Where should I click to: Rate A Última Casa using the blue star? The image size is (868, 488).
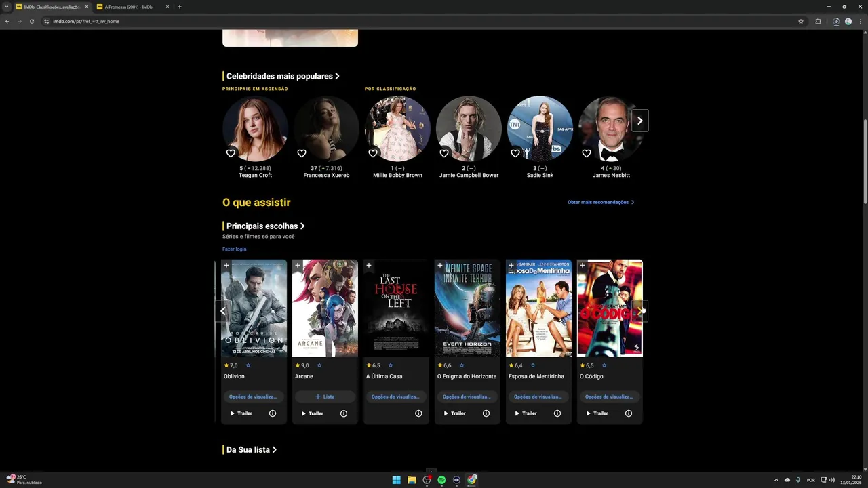point(391,365)
